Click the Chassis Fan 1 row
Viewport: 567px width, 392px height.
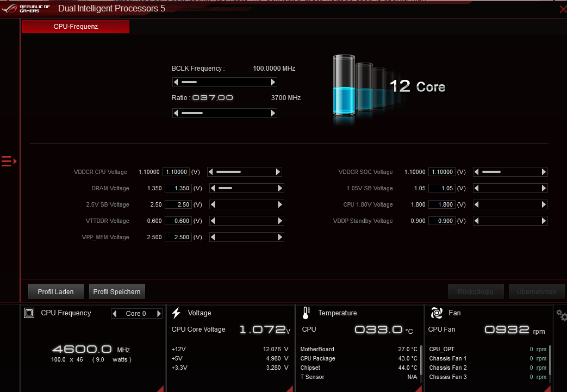(x=488, y=358)
